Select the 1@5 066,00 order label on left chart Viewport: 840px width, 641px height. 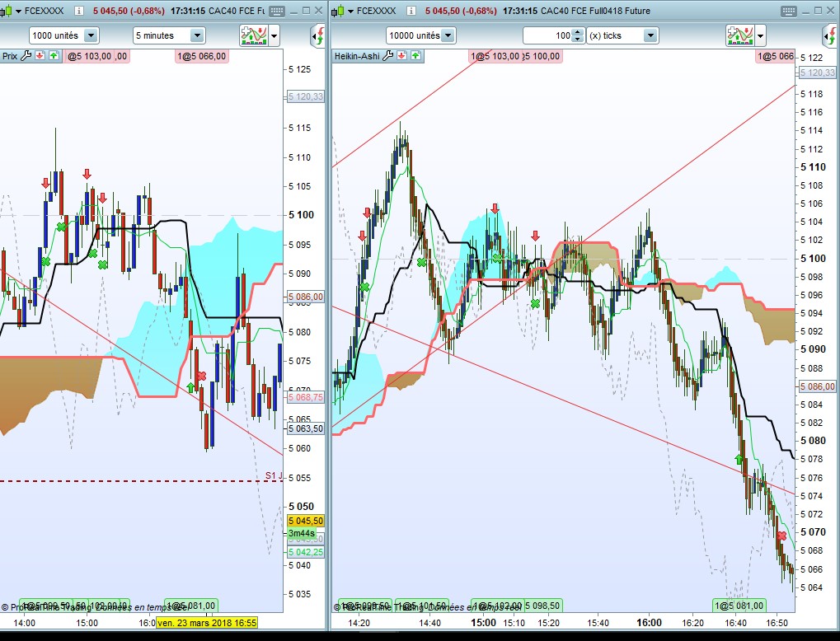(202, 56)
